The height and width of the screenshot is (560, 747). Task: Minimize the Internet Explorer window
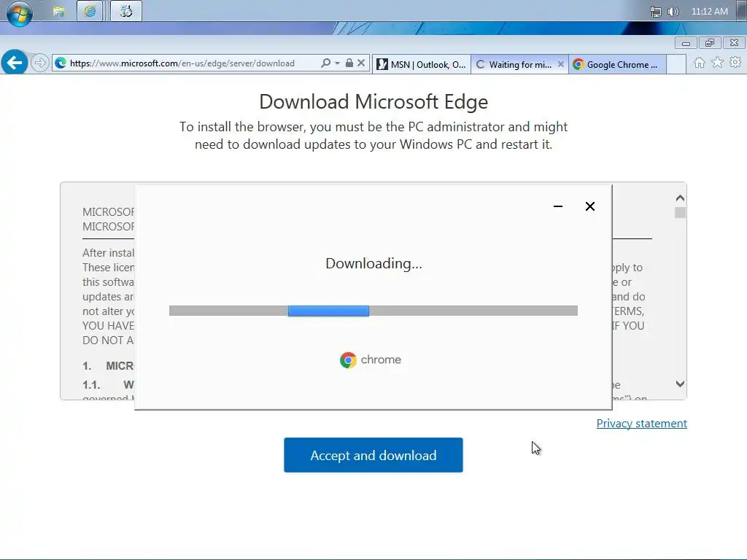point(686,43)
